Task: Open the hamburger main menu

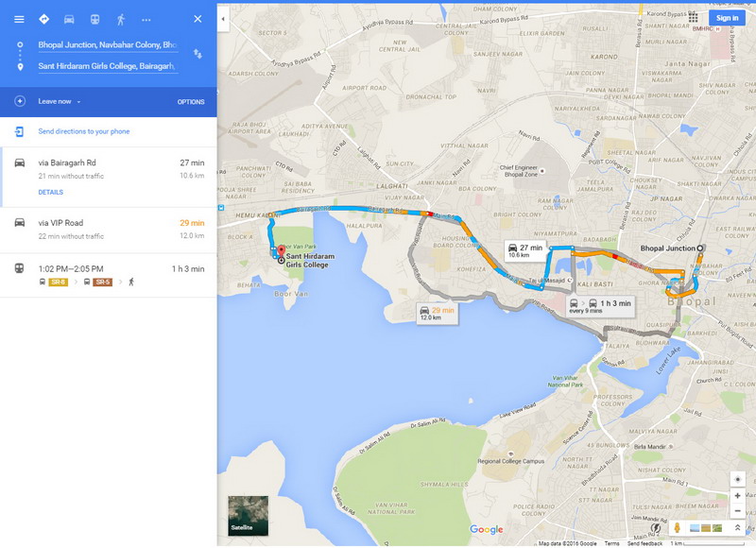Action: 19,19
